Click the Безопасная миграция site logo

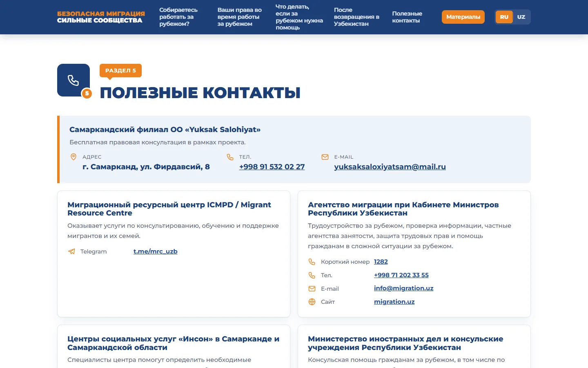[101, 17]
